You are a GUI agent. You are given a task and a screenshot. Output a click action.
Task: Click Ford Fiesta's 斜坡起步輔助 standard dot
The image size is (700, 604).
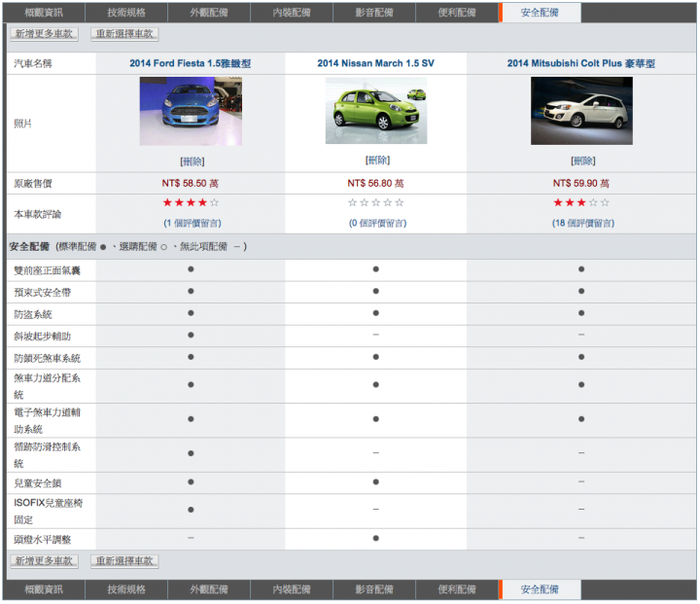pyautogui.click(x=191, y=335)
